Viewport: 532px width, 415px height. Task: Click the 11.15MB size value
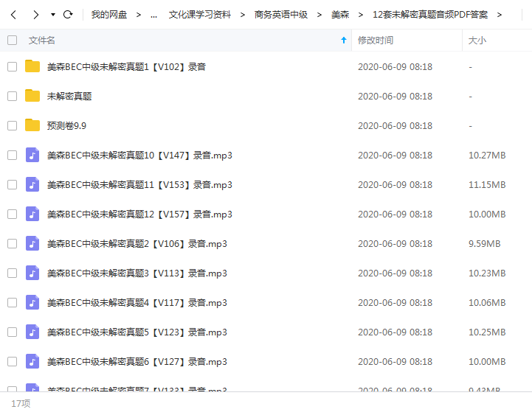pos(487,185)
